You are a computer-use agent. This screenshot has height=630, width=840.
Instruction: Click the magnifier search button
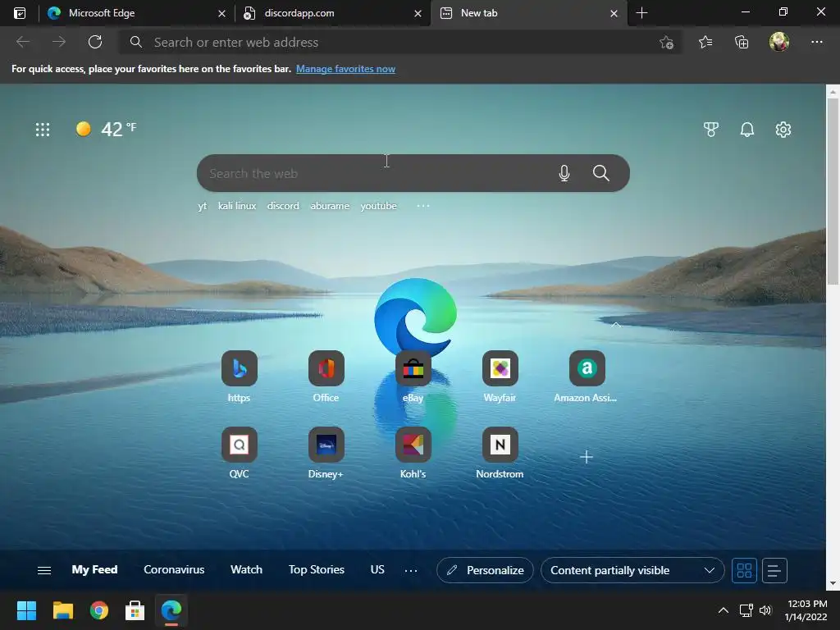click(x=601, y=173)
